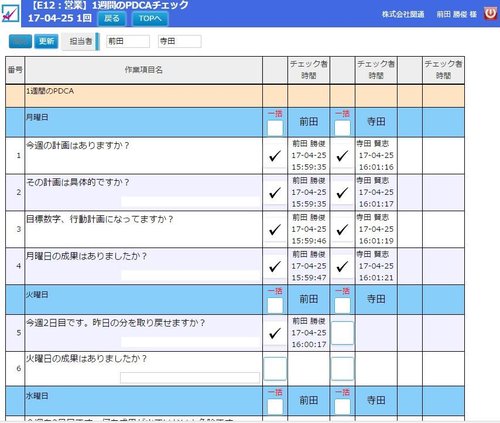The image size is (500, 423).
Task: Click the 戻る button
Action: tap(112, 18)
